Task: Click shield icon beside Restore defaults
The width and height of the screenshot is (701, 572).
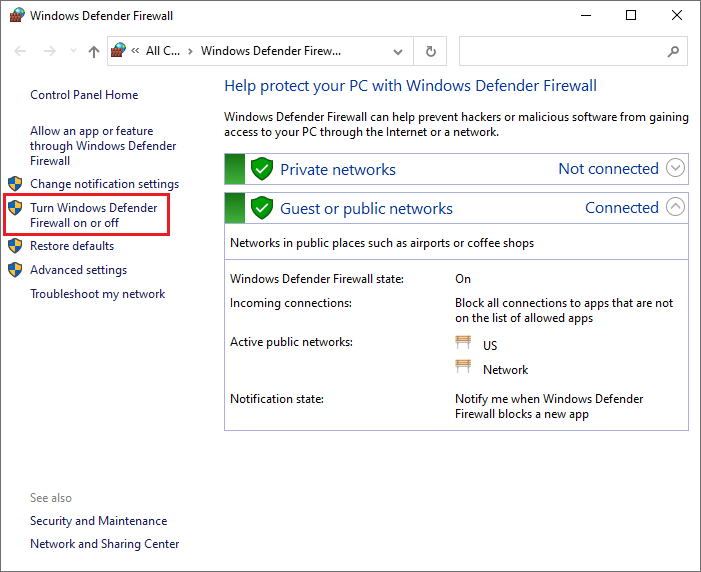Action: click(15, 246)
